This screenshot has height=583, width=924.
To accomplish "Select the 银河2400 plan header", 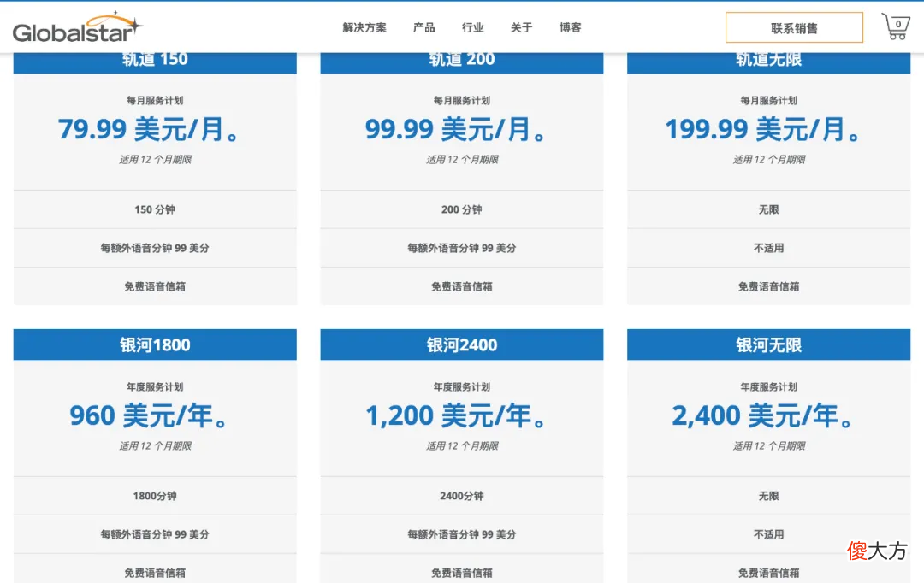I will 462,344.
